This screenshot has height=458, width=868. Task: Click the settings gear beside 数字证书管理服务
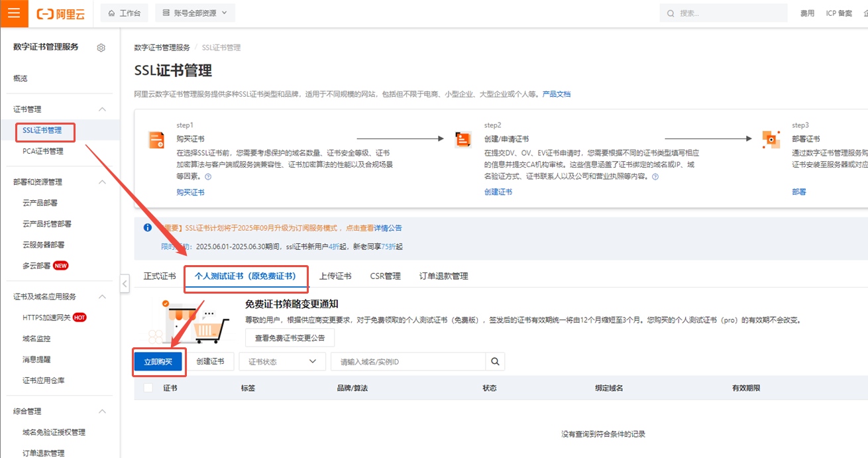101,48
